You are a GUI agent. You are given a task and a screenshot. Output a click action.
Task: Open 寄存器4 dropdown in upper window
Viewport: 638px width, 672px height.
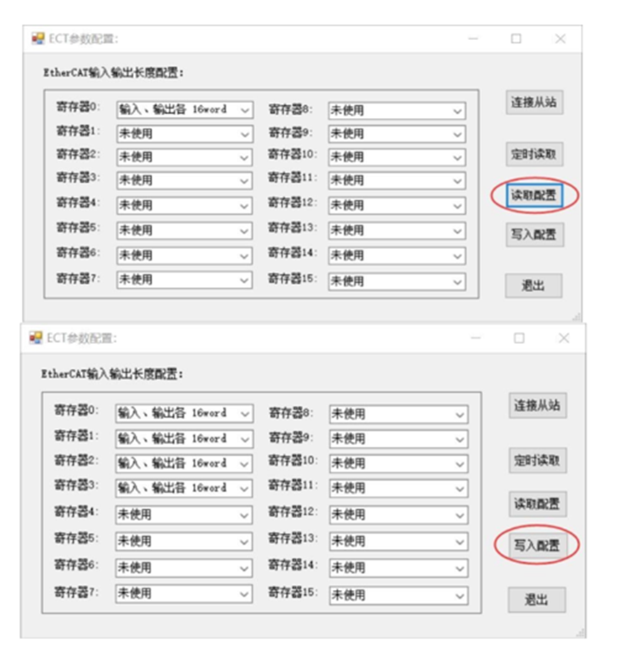point(185,206)
